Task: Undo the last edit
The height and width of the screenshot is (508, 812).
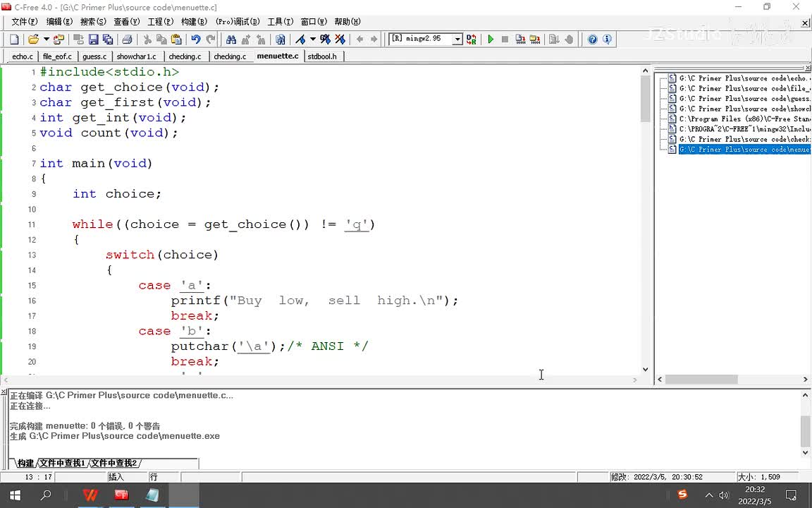Action: (x=196, y=40)
